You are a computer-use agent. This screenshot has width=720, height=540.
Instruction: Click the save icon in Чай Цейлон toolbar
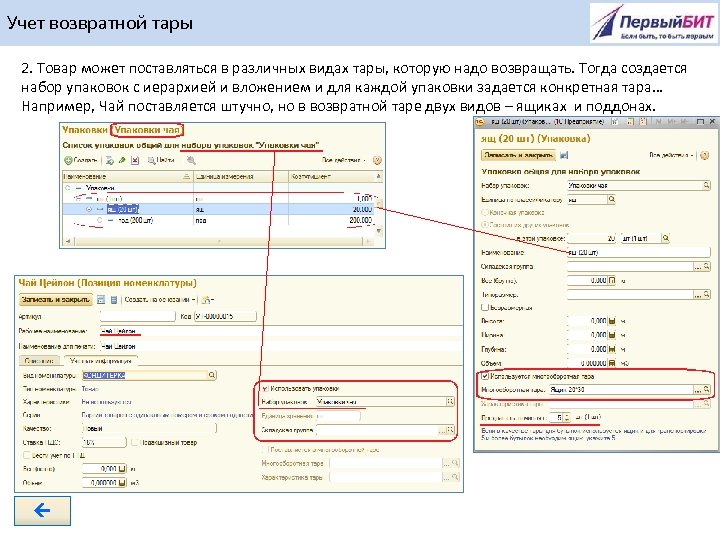coord(101,300)
